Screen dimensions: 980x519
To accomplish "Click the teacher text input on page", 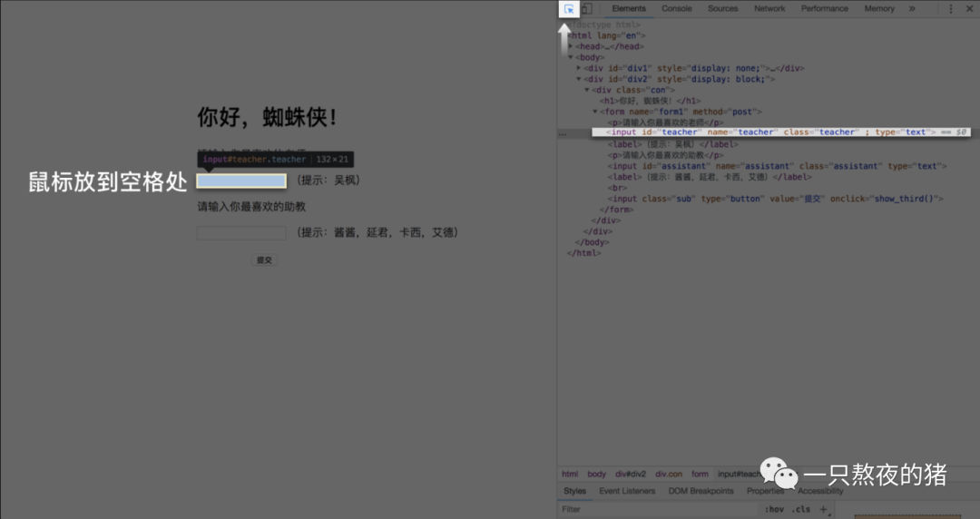I will tap(241, 181).
